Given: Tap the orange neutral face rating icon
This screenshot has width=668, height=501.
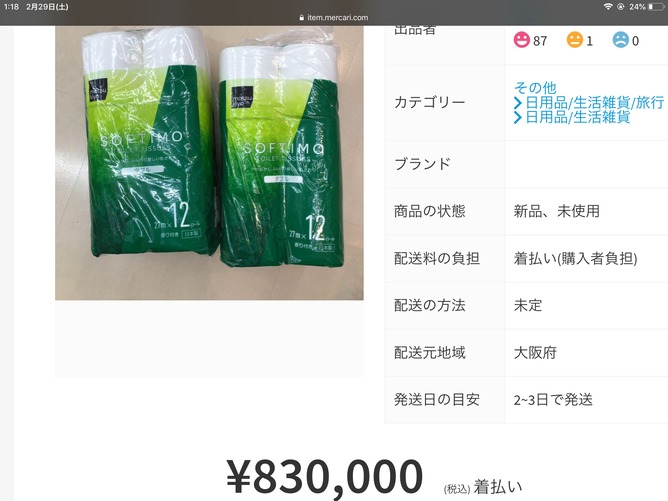Looking at the screenshot, I should 574,40.
